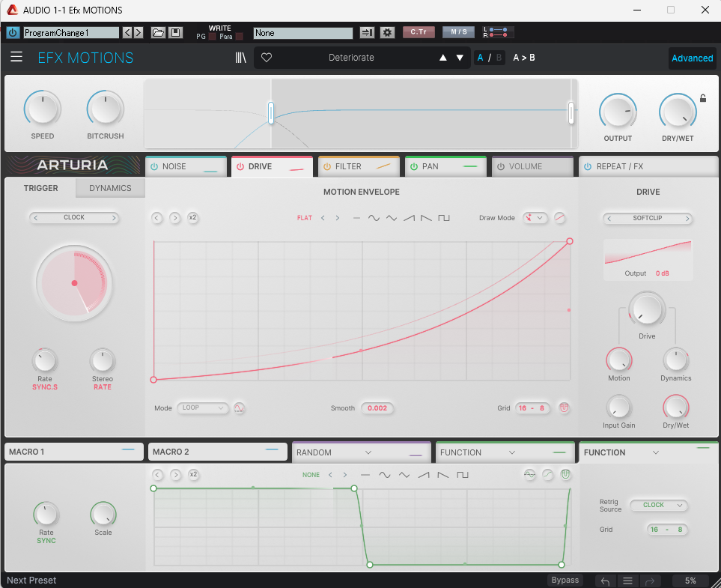The width and height of the screenshot is (721, 588).
Task: Toggle the NOISE module power
Action: (154, 166)
